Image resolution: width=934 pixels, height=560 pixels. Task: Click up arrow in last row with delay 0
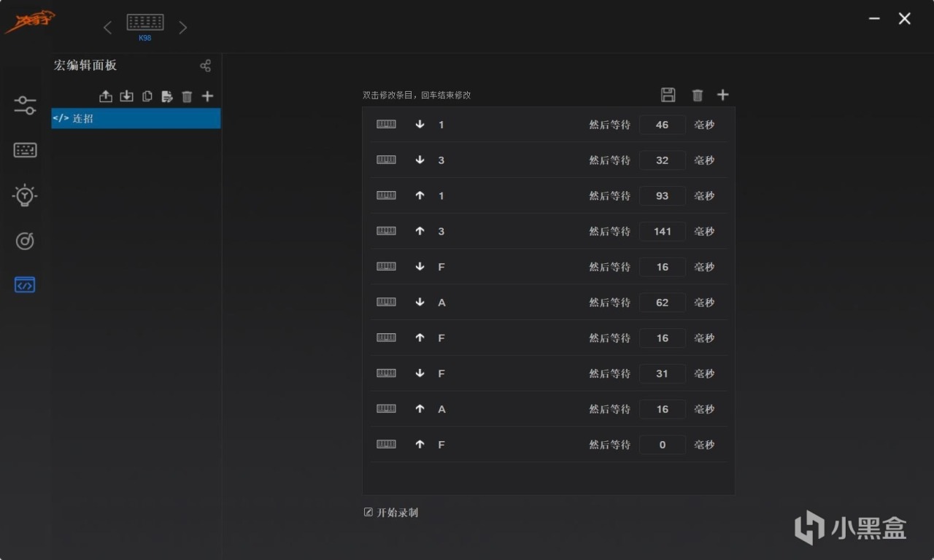pyautogui.click(x=420, y=444)
